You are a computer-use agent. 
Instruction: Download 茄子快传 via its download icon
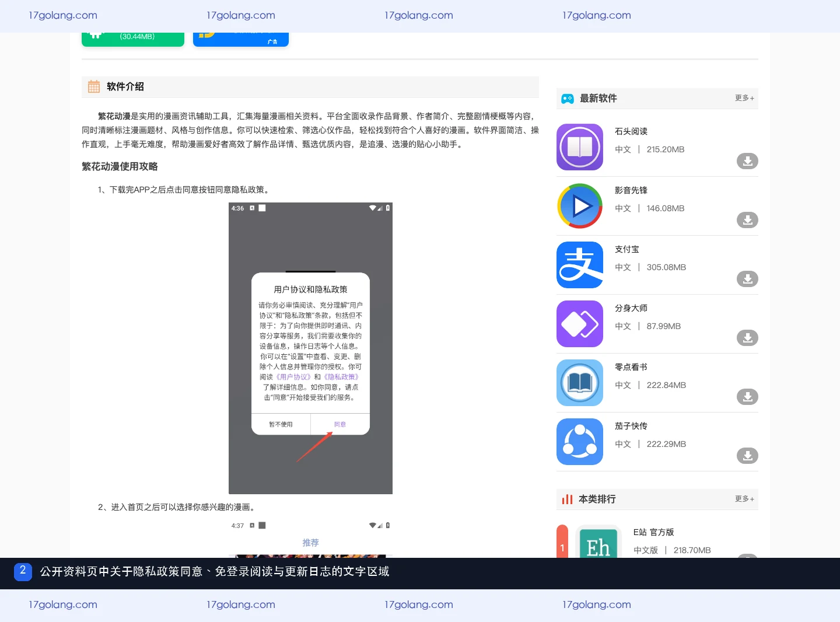747,456
